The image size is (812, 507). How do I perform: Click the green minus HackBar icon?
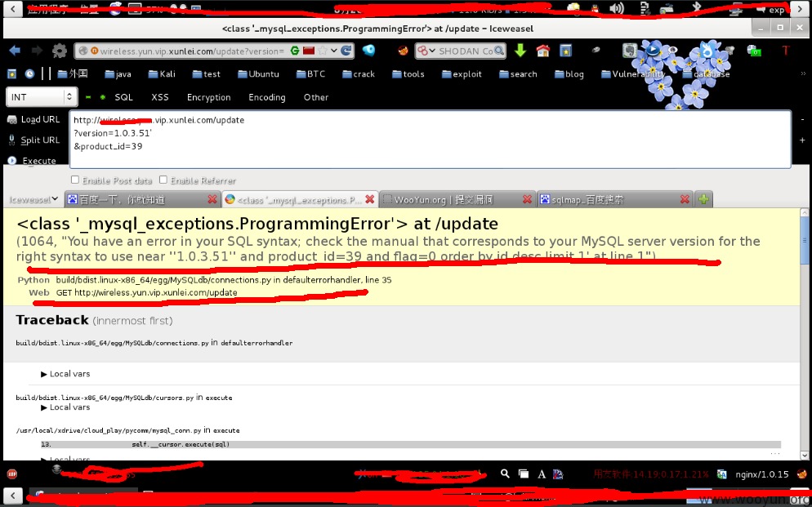click(88, 97)
